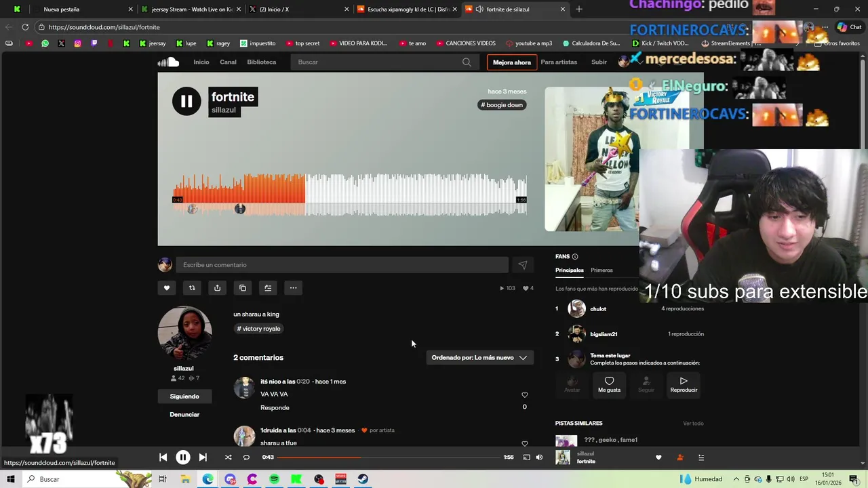Open the sillazul profile picture
The width and height of the screenshot is (868, 488).
click(x=184, y=333)
